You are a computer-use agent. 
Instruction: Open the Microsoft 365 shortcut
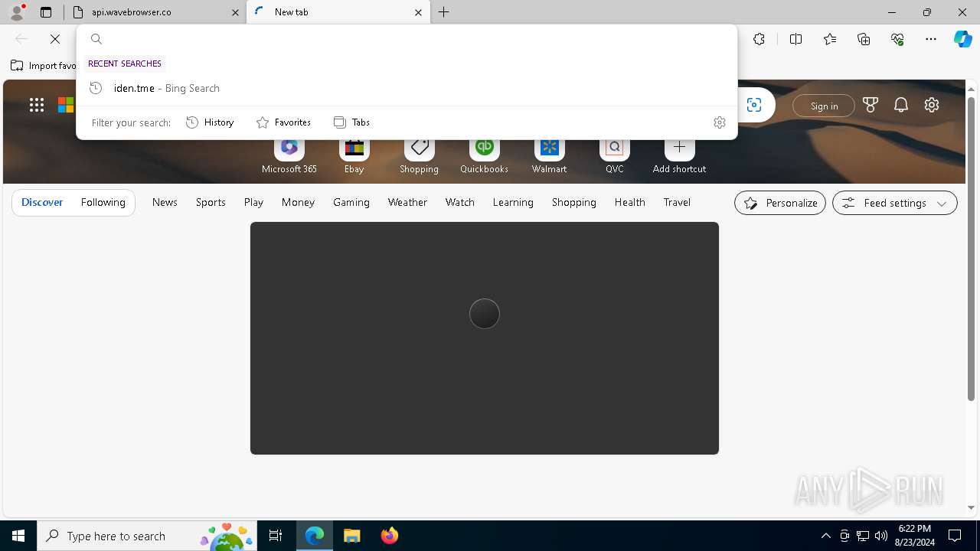click(x=289, y=155)
